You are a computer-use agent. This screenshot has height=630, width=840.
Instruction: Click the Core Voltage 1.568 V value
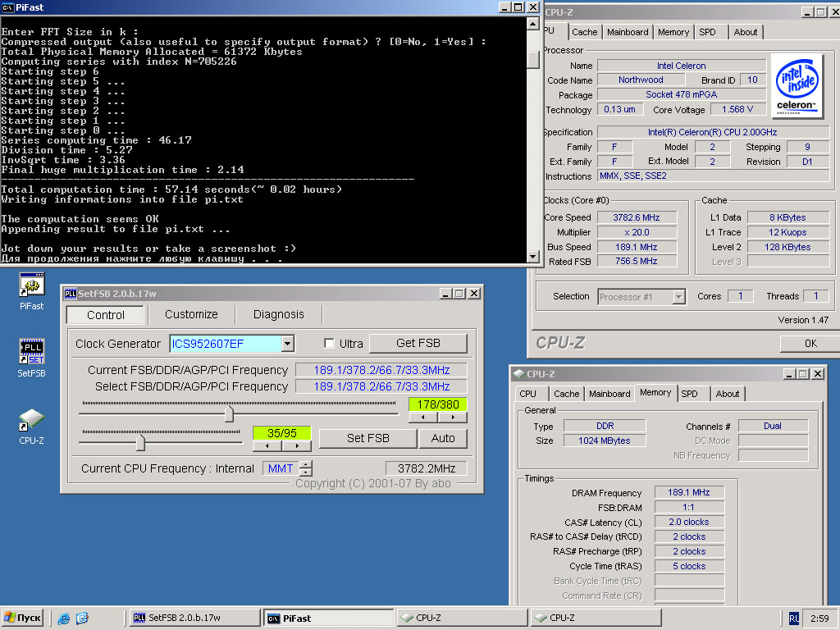click(737, 109)
